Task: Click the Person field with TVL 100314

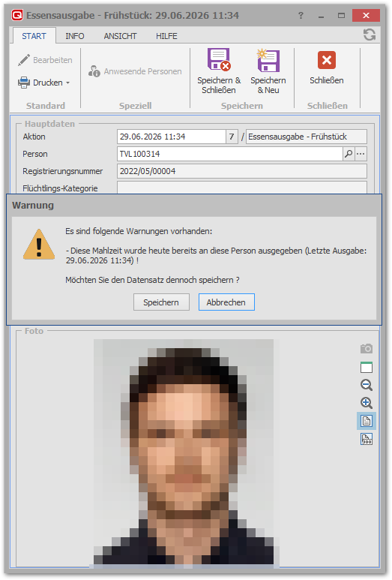Action: tap(230, 154)
